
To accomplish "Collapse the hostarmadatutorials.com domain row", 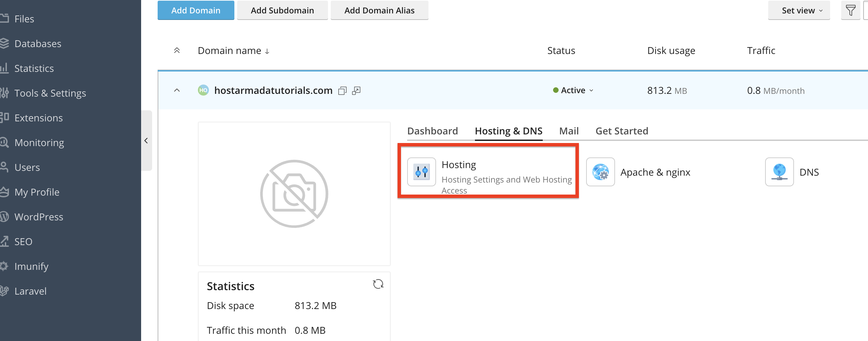I will click(177, 90).
